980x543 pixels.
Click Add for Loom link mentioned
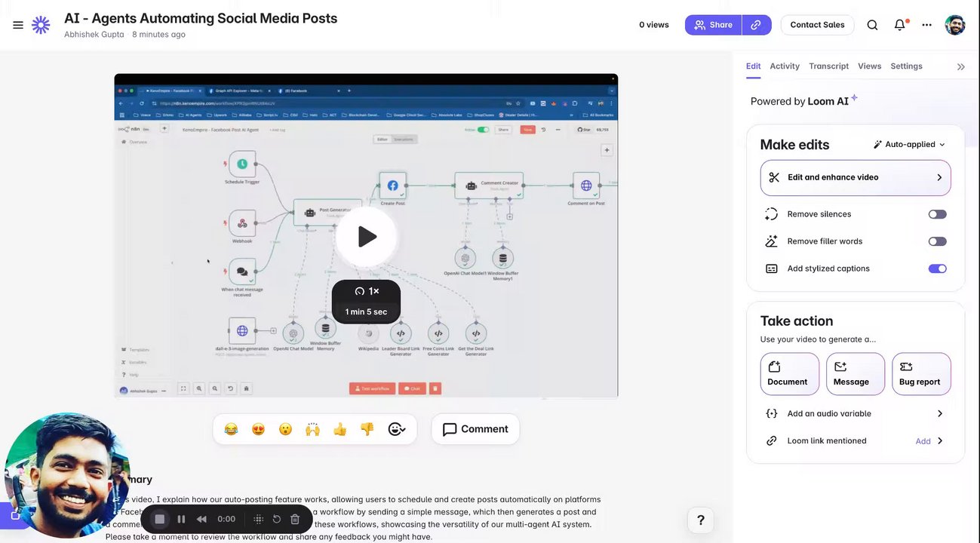click(x=923, y=441)
